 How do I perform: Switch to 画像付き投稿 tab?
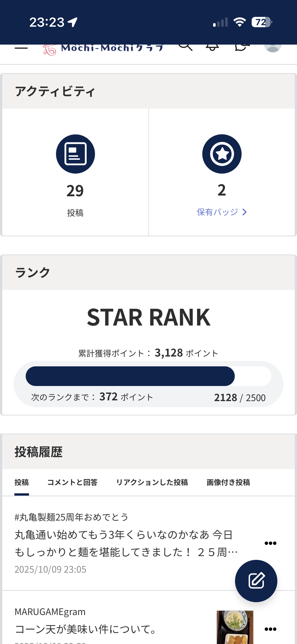[228, 482]
